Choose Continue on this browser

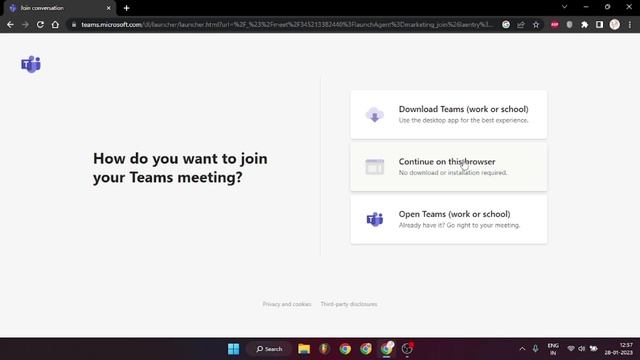click(x=449, y=167)
